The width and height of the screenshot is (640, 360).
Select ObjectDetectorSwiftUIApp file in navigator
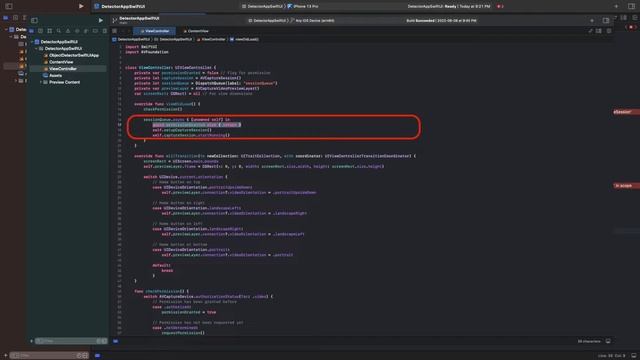(x=71, y=55)
